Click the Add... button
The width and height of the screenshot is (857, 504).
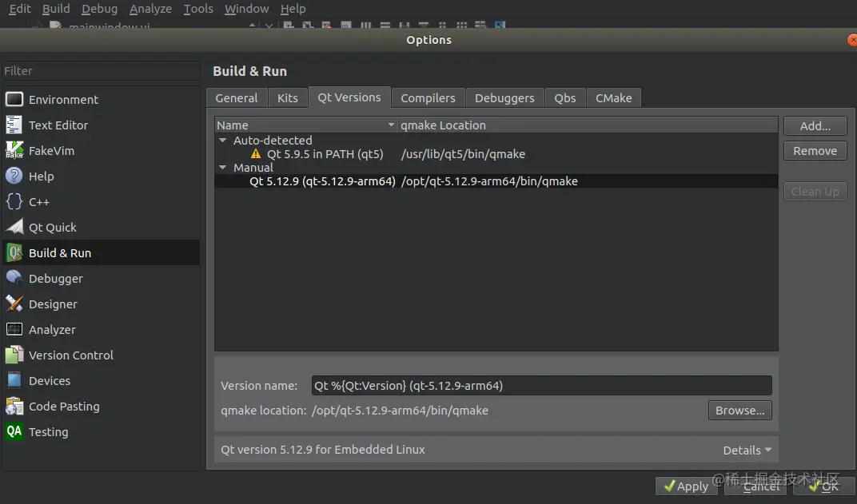[815, 126]
